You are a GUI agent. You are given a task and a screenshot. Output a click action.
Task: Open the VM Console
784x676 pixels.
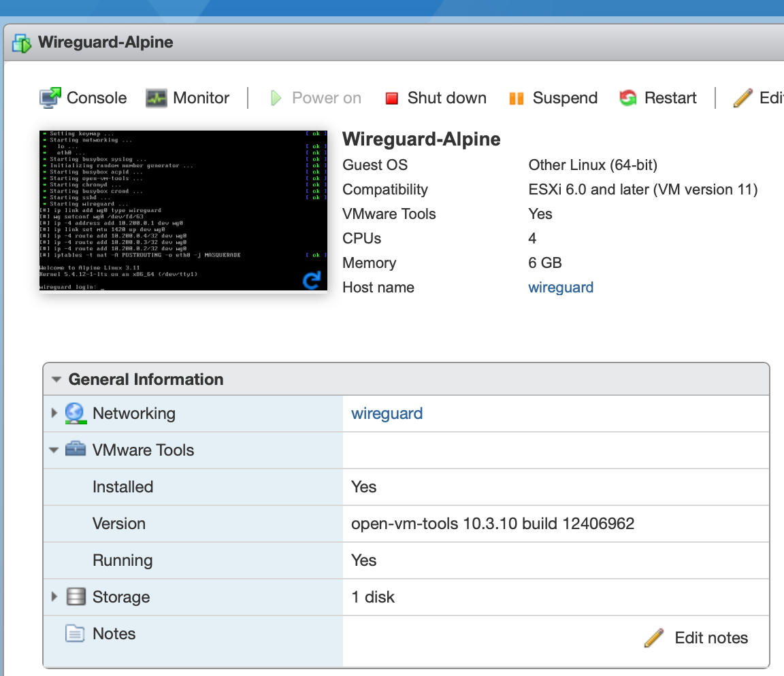83,98
